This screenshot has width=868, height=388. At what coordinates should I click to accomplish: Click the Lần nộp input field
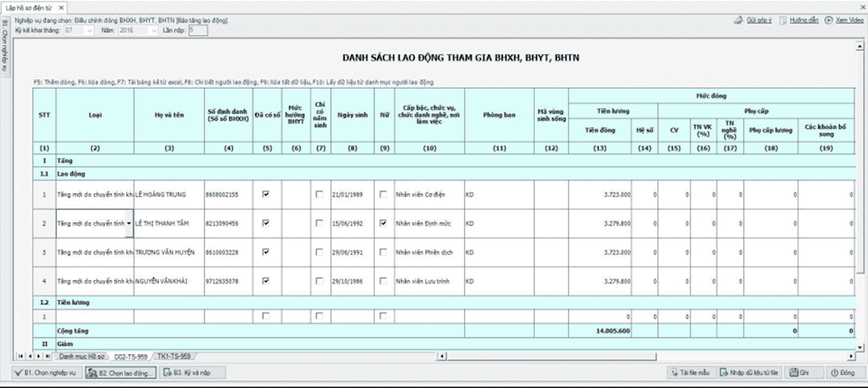click(198, 30)
